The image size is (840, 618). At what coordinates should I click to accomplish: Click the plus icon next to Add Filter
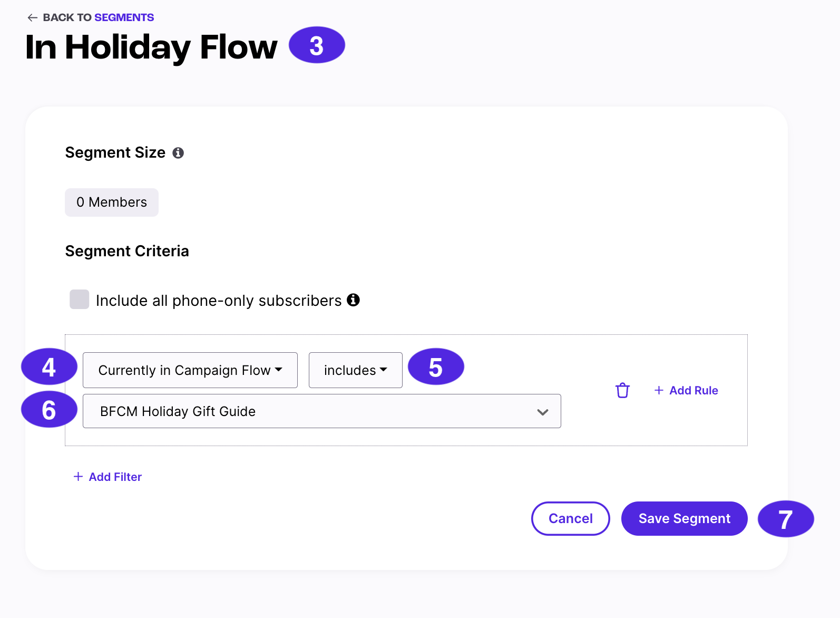[77, 476]
